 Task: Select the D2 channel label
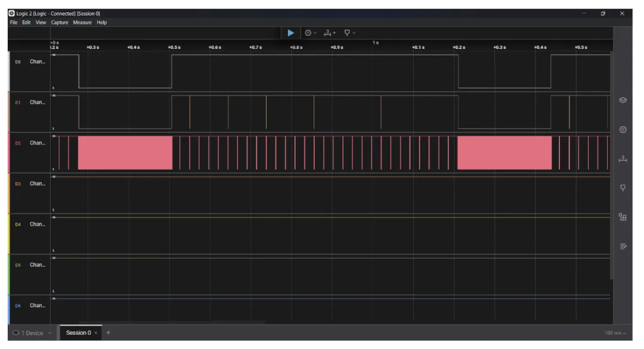click(x=30, y=143)
